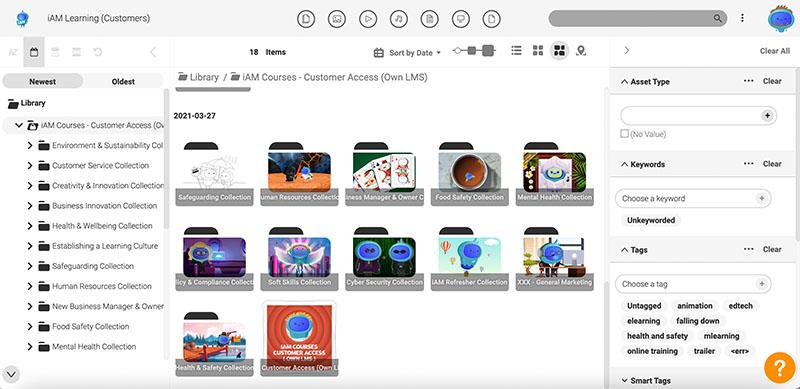Image resolution: width=800 pixels, height=389 pixels.
Task: Select Oldest sort order
Action: click(123, 81)
